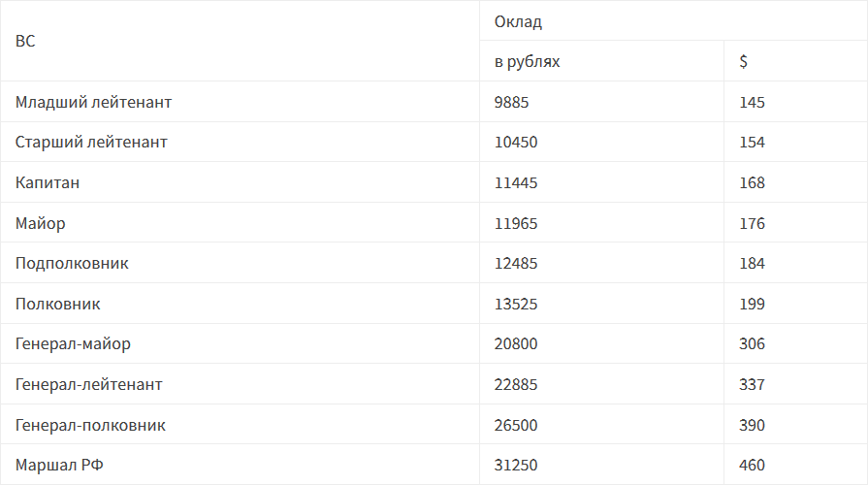Viewport: 868px width, 485px height.
Task: Click the "Оклад" header cell
Action: [x=518, y=21]
